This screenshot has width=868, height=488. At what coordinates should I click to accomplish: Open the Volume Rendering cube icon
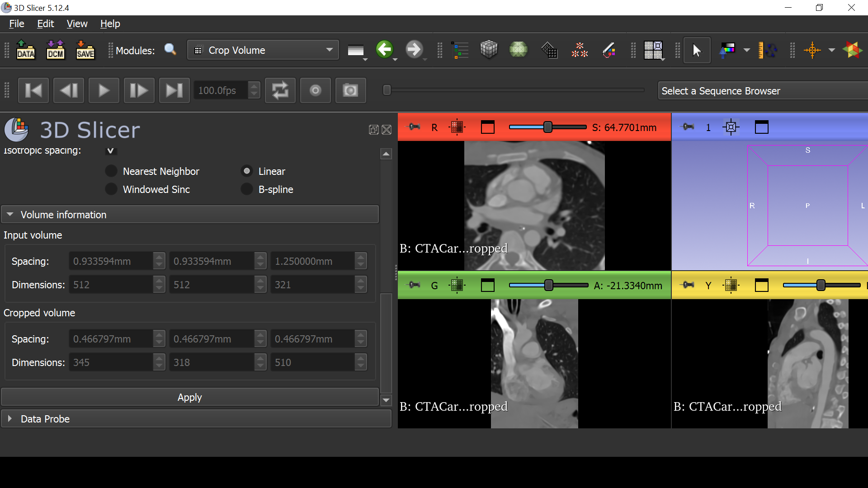(489, 50)
